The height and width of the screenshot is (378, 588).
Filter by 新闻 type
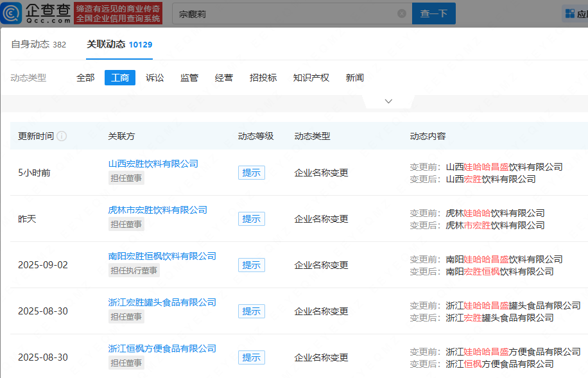tap(355, 78)
